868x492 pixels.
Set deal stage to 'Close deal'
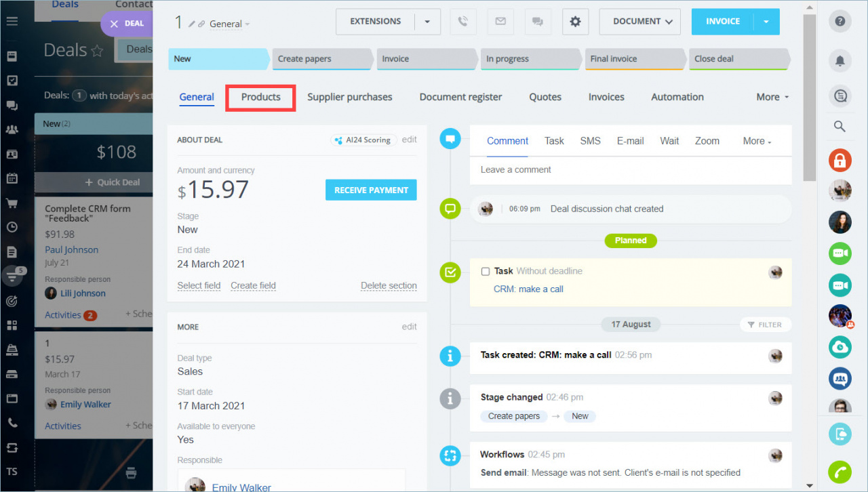click(739, 59)
